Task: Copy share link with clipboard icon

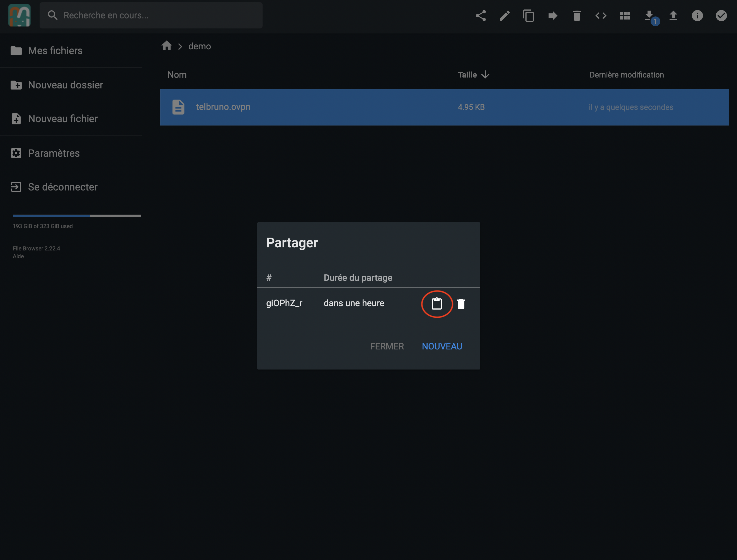Action: (x=437, y=304)
